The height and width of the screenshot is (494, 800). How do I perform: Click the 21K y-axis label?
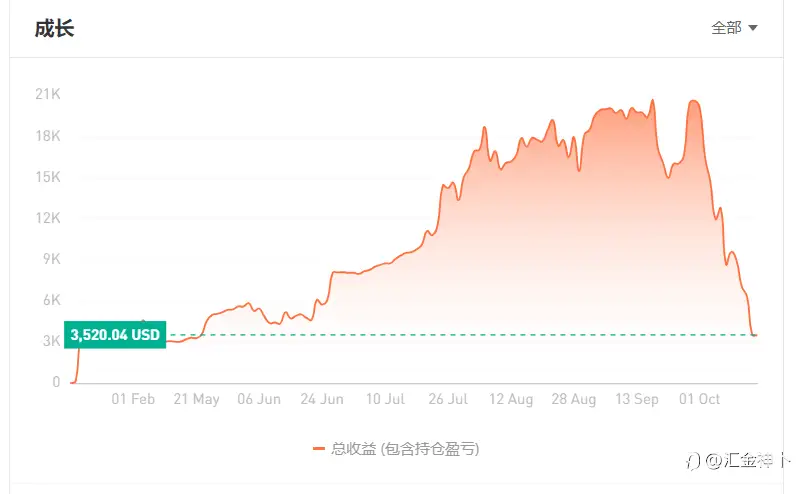[48, 94]
